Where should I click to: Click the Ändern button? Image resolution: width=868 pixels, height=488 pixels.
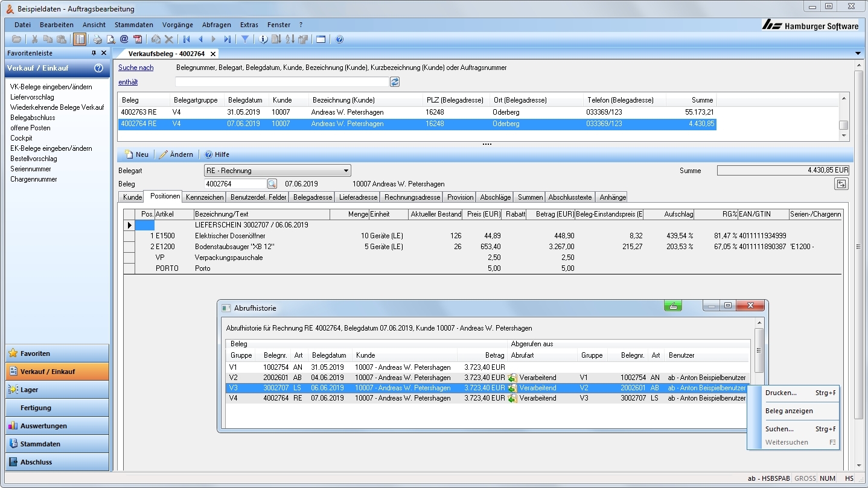click(176, 154)
